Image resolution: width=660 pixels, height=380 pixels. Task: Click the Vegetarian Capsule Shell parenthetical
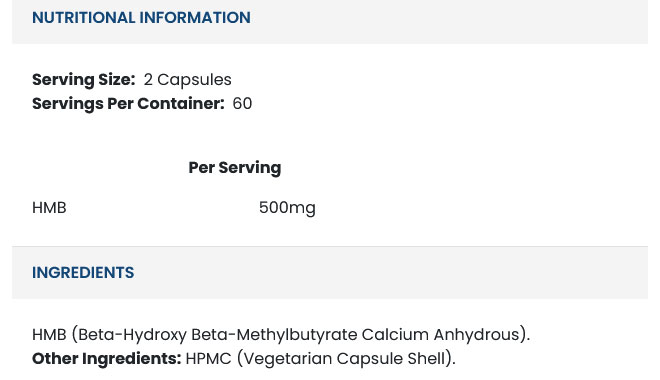346,359
